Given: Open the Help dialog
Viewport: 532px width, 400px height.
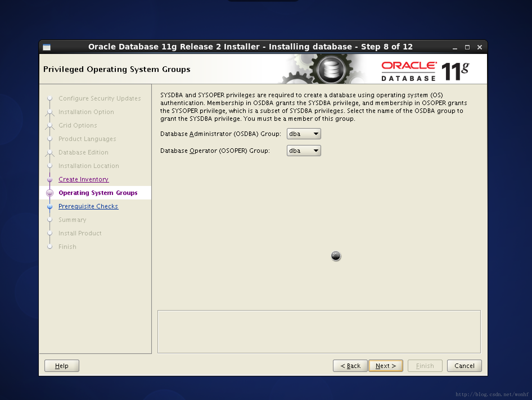Looking at the screenshot, I should point(62,366).
